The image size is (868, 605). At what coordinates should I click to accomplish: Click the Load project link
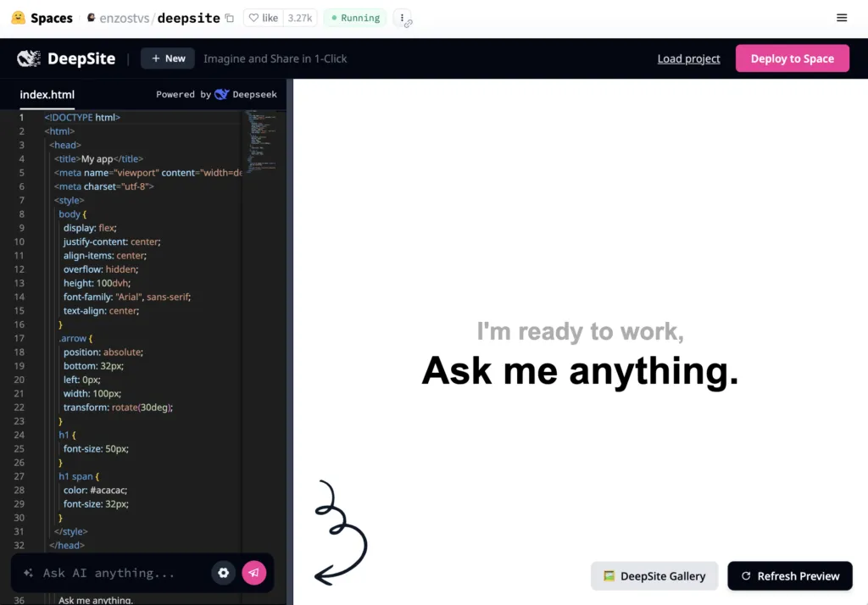pos(688,58)
